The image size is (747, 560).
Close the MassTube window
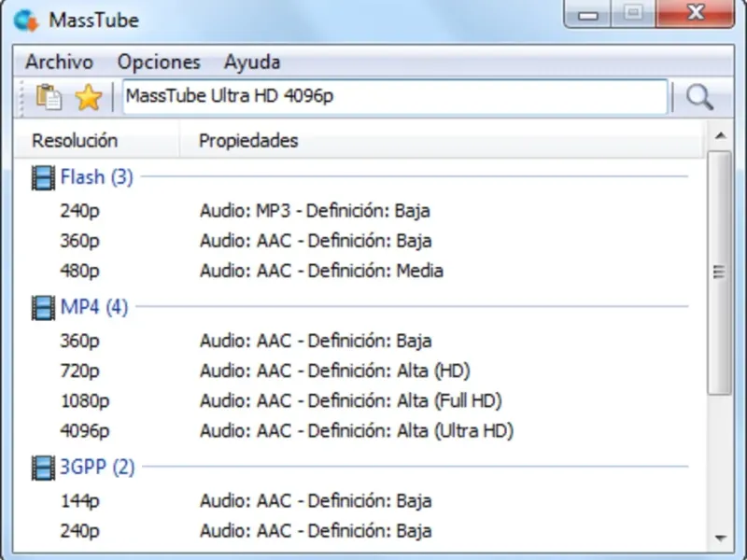click(x=696, y=14)
